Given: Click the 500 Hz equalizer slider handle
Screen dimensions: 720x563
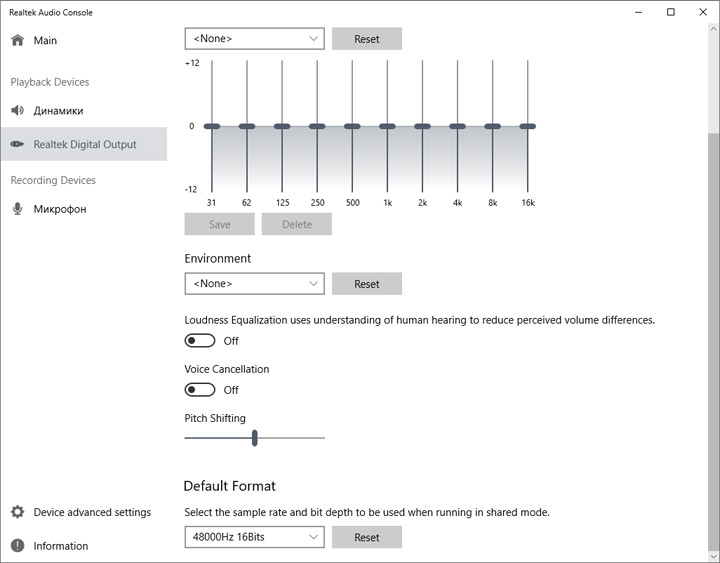Looking at the screenshot, I should (352, 126).
